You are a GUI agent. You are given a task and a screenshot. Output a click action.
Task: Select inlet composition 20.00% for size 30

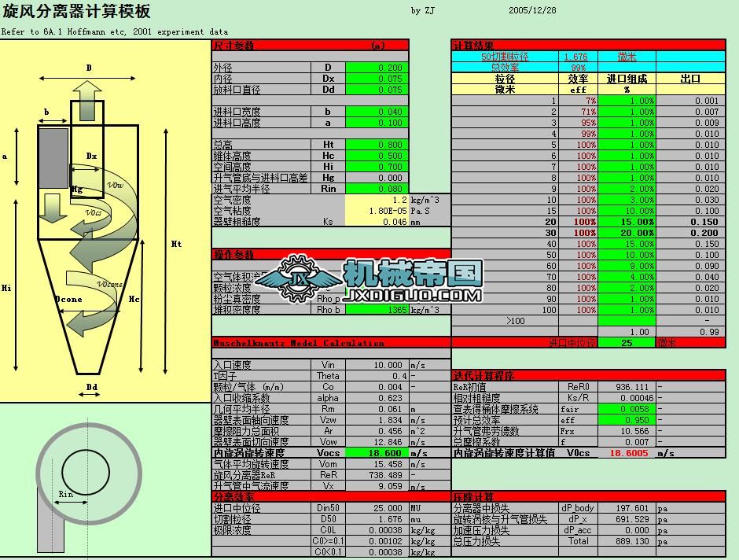tap(627, 233)
